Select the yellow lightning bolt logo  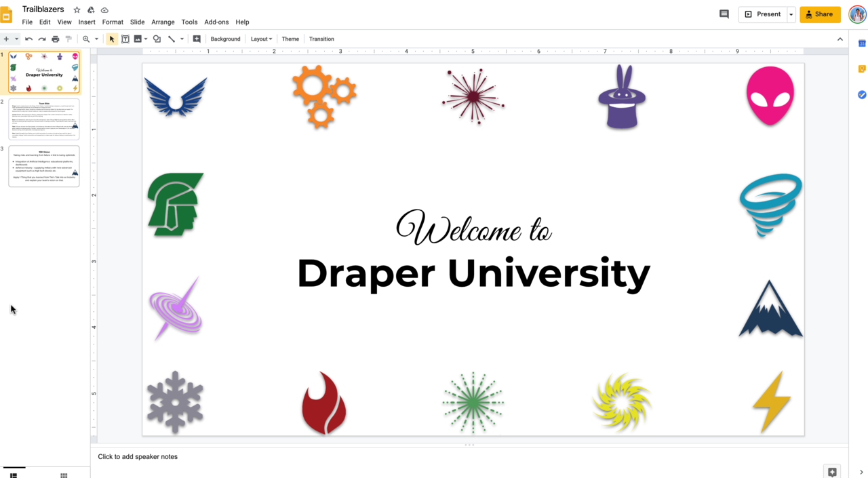click(772, 401)
